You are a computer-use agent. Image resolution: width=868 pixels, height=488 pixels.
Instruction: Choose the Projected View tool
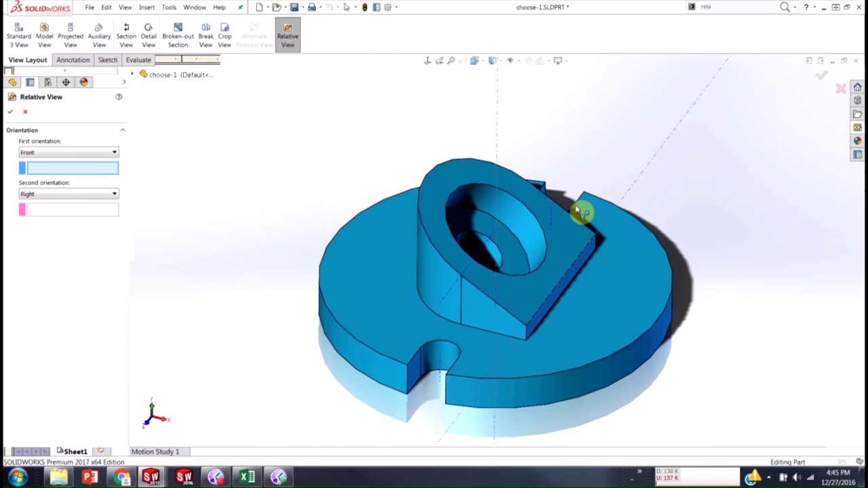tap(71, 35)
